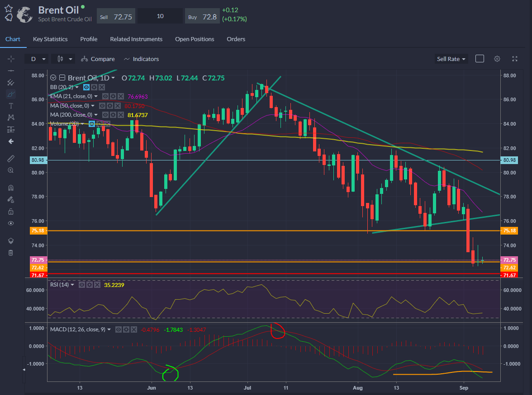Click the minus box beside Brent Oil title
Viewport: 532px width, 395px height.
pos(62,78)
